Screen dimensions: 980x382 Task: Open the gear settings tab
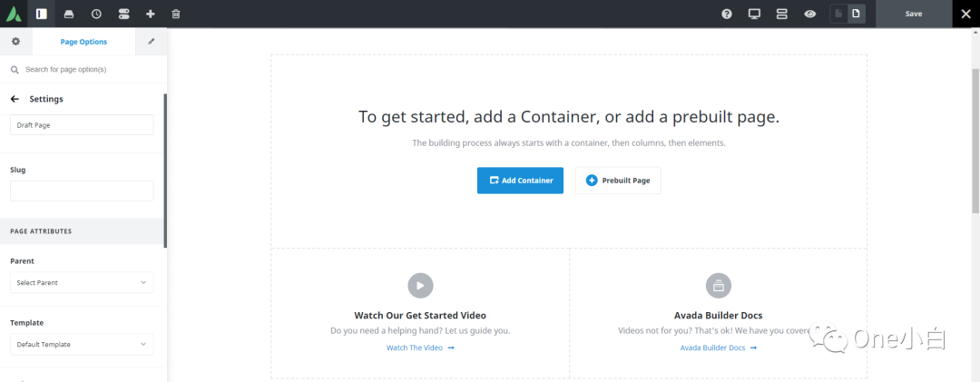(x=15, y=42)
